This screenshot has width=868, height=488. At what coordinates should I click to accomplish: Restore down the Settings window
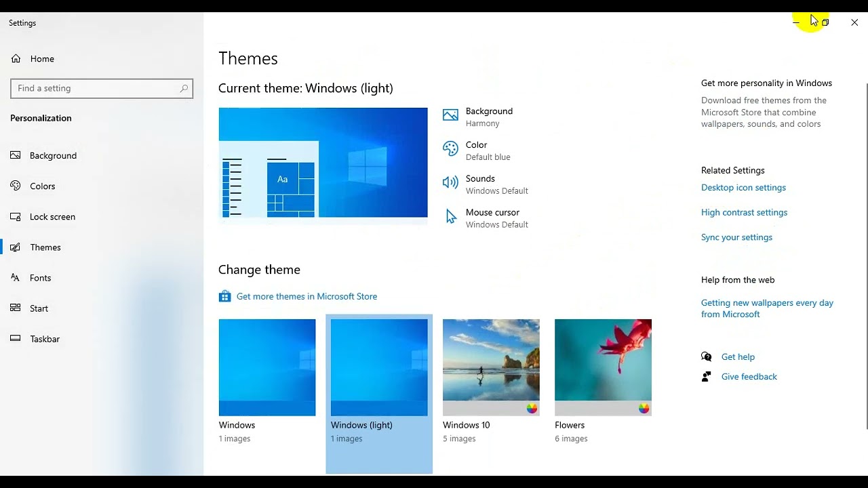tap(825, 22)
